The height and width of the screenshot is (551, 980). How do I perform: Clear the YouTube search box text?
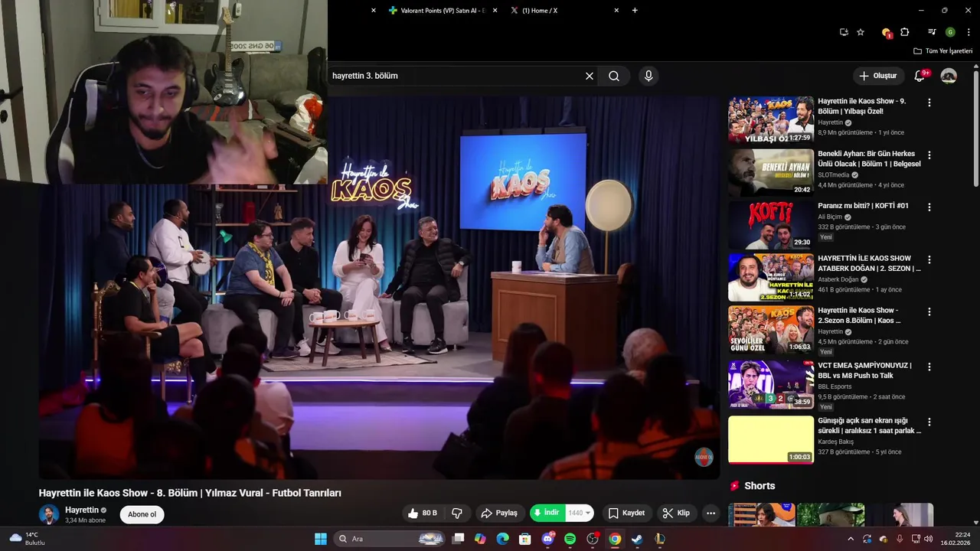(590, 76)
